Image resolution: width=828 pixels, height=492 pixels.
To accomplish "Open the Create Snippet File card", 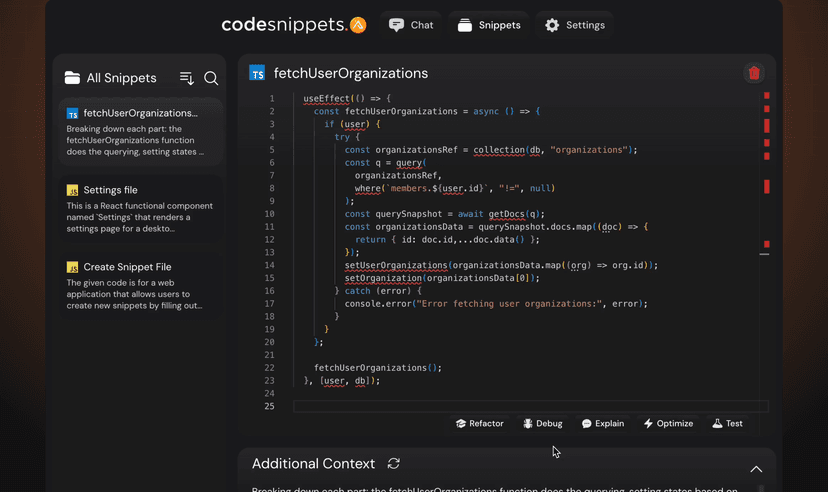I will (x=140, y=286).
